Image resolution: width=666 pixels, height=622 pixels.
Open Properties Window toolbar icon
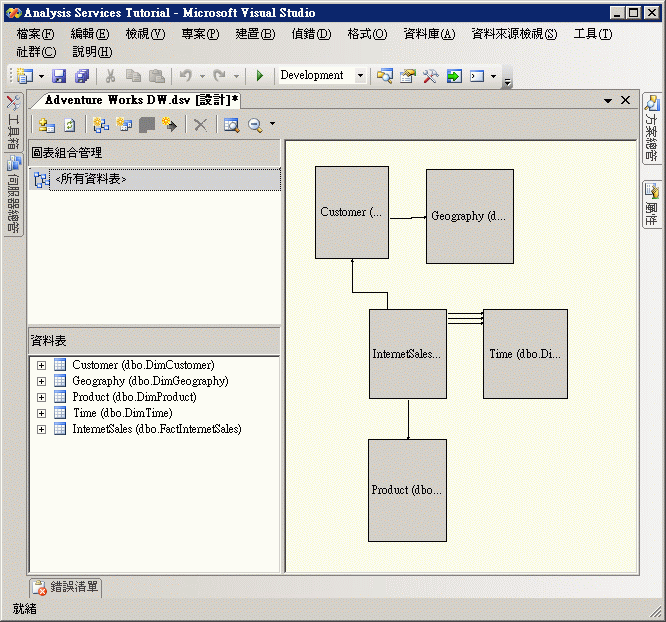pyautogui.click(x=408, y=76)
